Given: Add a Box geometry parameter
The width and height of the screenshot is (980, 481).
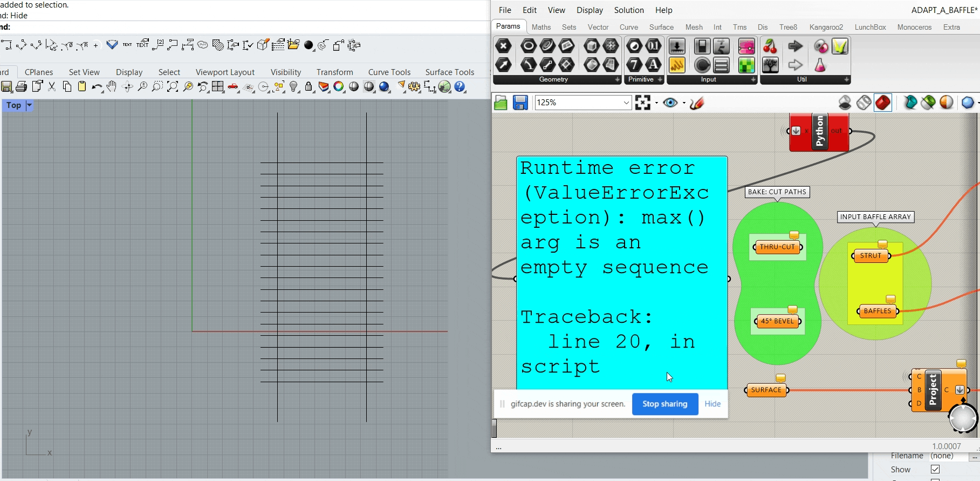Looking at the screenshot, I should click(592, 46).
